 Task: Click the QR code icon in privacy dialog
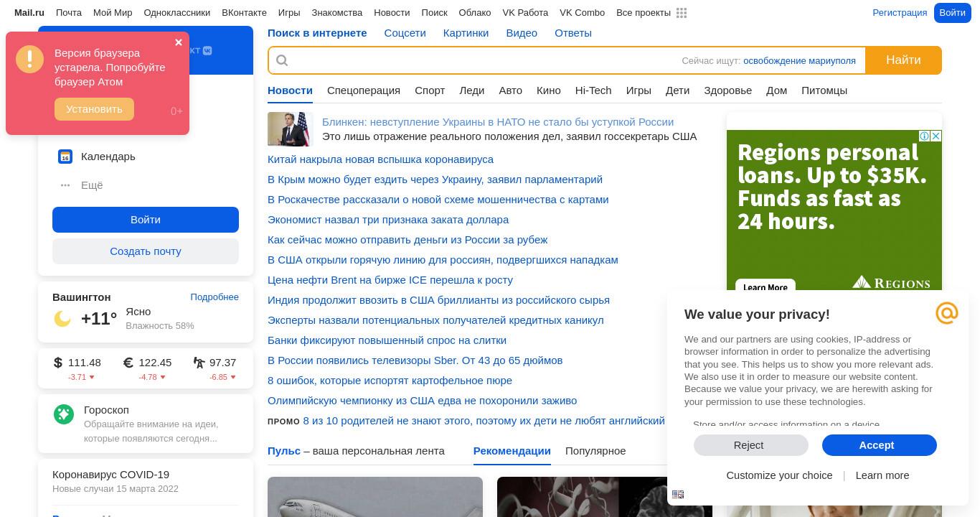coord(678,494)
